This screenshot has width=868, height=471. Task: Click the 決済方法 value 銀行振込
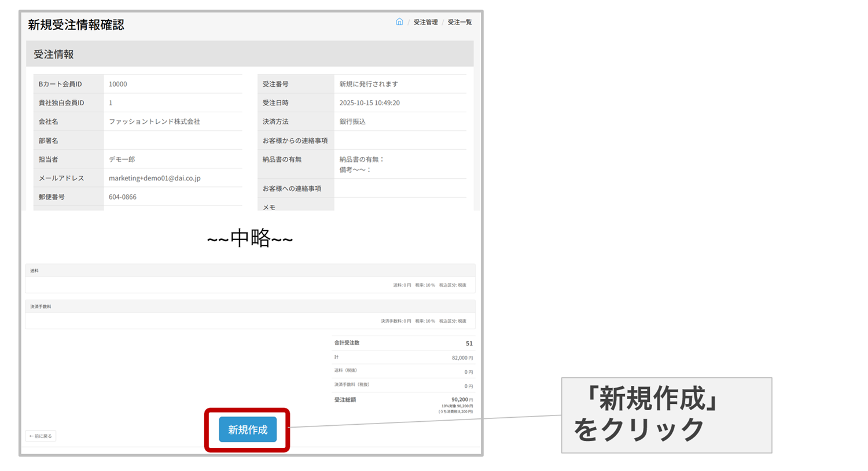point(352,122)
